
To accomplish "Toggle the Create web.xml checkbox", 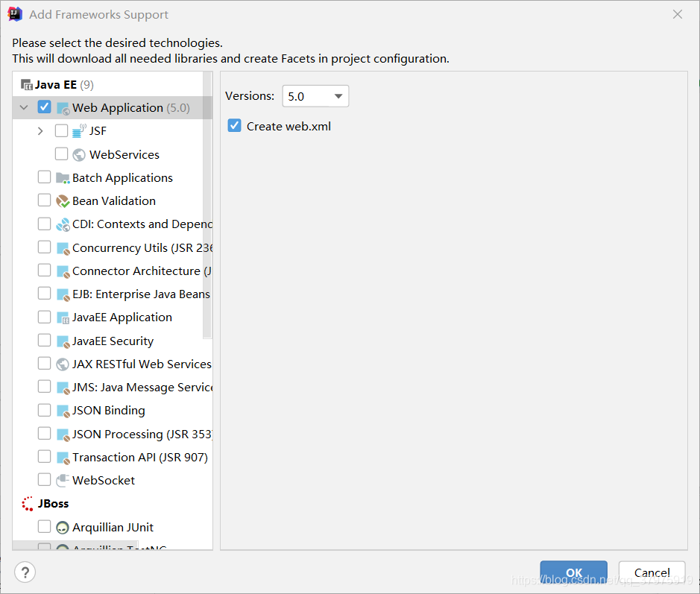I will click(234, 125).
